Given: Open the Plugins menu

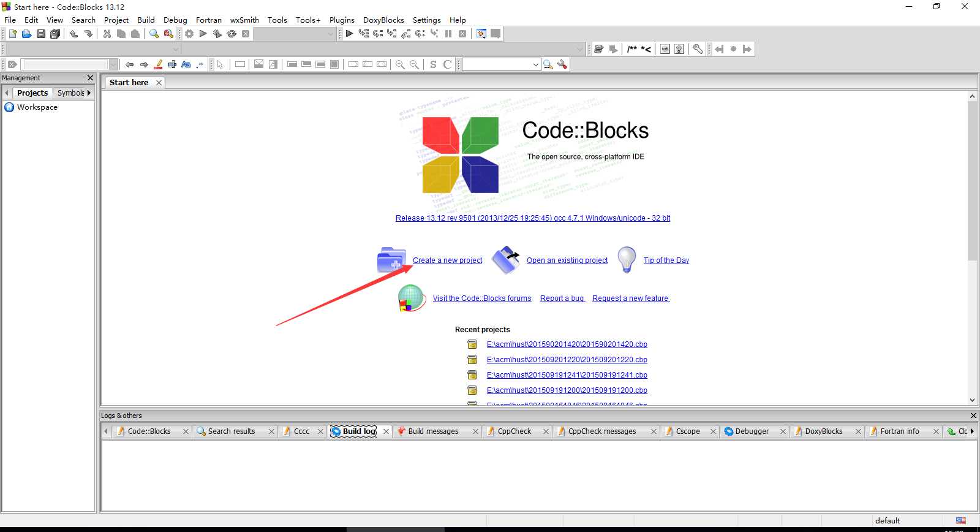Looking at the screenshot, I should (342, 20).
